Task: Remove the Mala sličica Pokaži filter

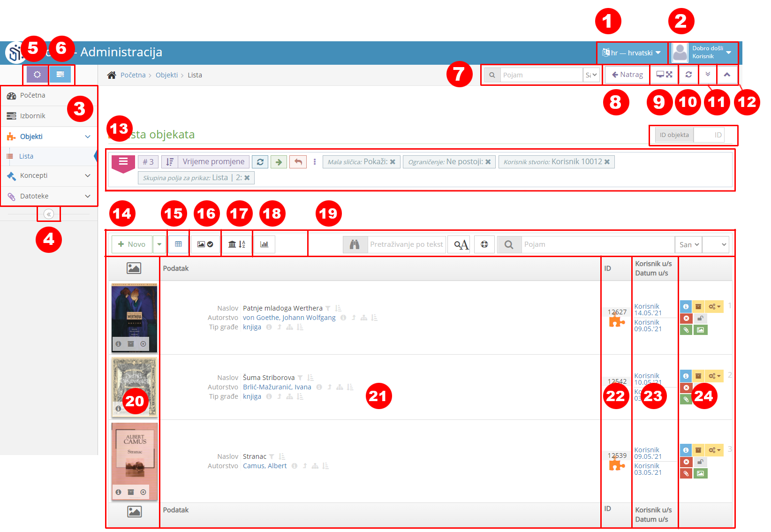Action: tap(393, 161)
